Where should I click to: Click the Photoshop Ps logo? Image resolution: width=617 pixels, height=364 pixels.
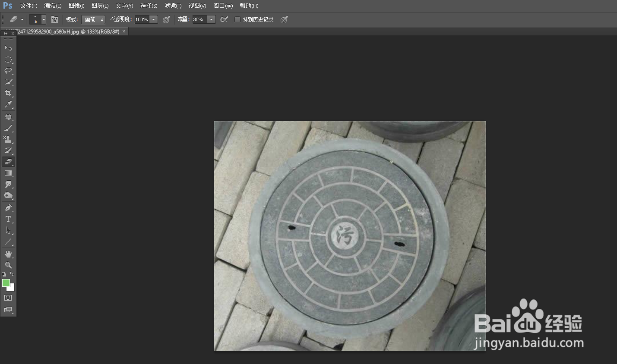click(8, 6)
